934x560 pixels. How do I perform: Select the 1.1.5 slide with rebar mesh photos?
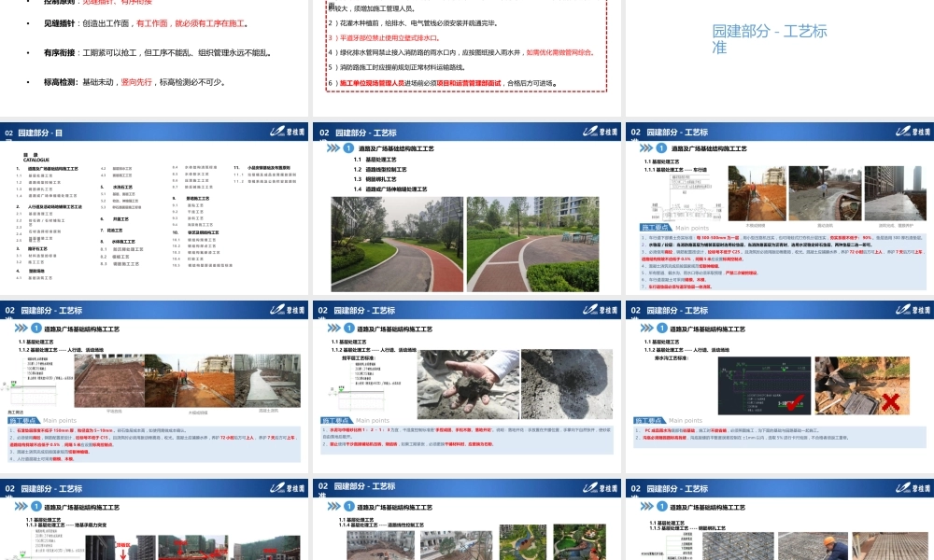pos(780,520)
